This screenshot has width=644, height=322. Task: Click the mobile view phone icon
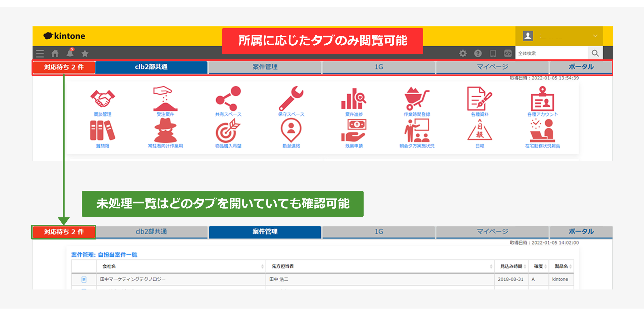point(493,53)
